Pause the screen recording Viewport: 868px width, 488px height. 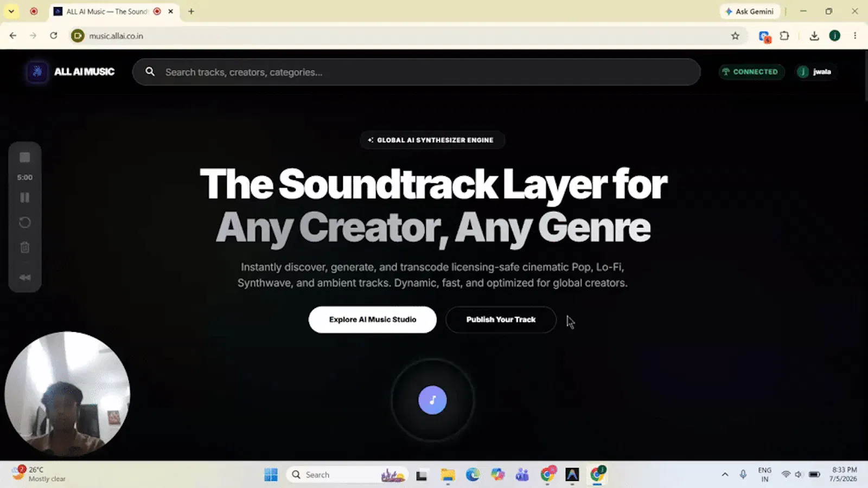[25, 197]
